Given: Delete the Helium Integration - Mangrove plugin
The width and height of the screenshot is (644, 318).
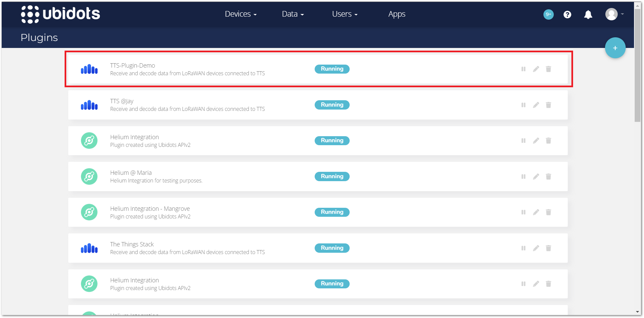Looking at the screenshot, I should pos(548,212).
